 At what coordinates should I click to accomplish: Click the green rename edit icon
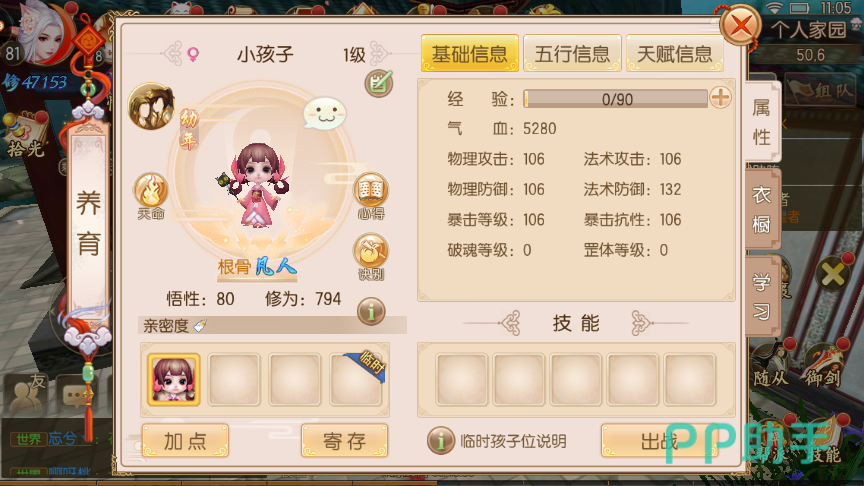click(379, 83)
